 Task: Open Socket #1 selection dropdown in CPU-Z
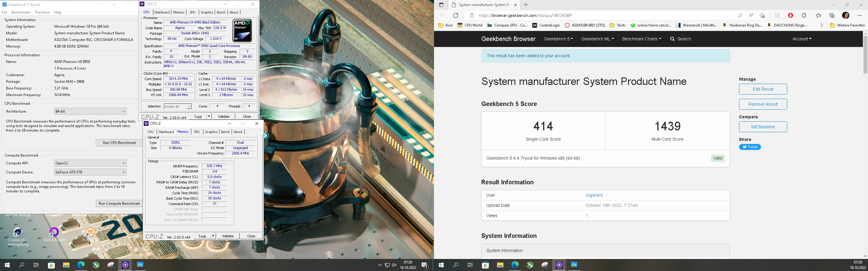tap(178, 106)
